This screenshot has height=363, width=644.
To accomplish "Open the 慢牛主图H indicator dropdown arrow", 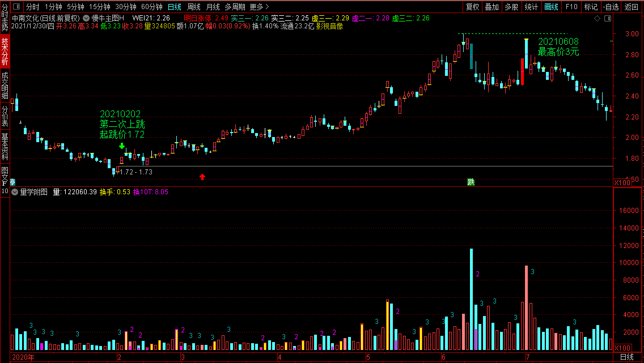I will point(86,19).
